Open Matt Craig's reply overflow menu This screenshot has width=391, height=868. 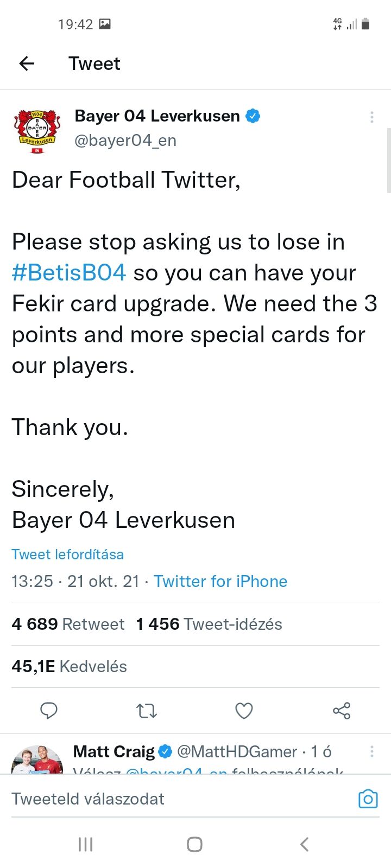click(371, 751)
